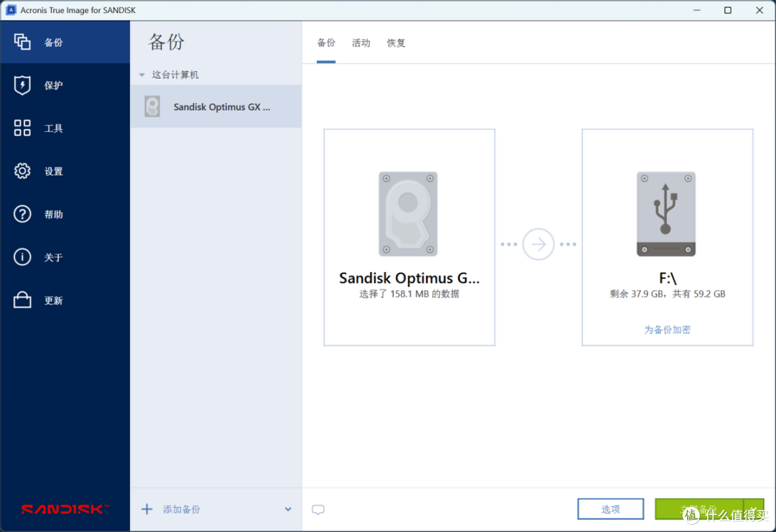This screenshot has width=776, height=532.
Task: Open the 关于 info section
Action: (65, 257)
